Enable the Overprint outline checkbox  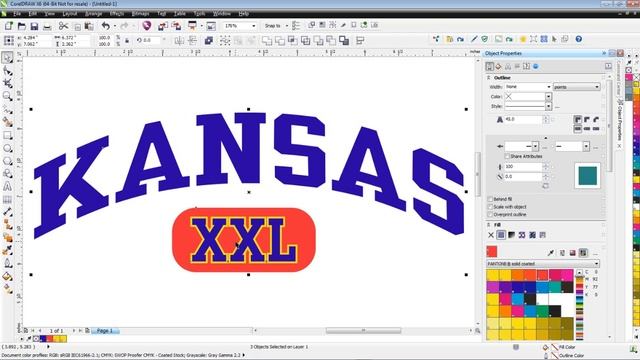point(490,214)
